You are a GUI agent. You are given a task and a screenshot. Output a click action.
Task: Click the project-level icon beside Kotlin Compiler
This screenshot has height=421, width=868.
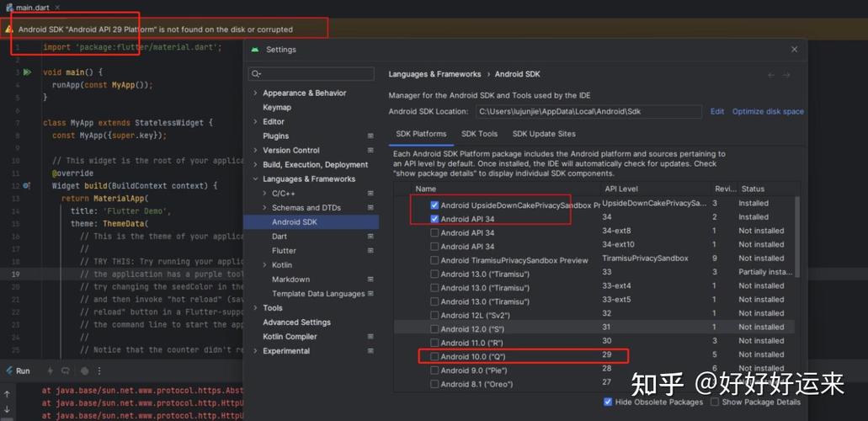point(370,337)
